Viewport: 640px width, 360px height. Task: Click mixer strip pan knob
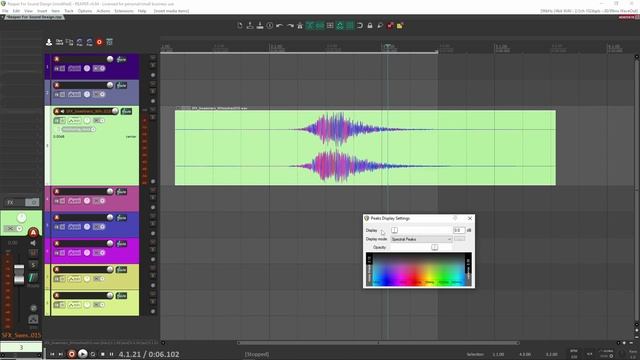click(22, 218)
